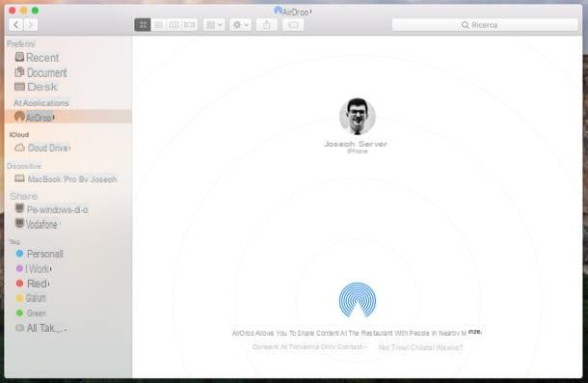Open the arrange items dropdown
The width and height of the screenshot is (588, 383).
(x=214, y=25)
